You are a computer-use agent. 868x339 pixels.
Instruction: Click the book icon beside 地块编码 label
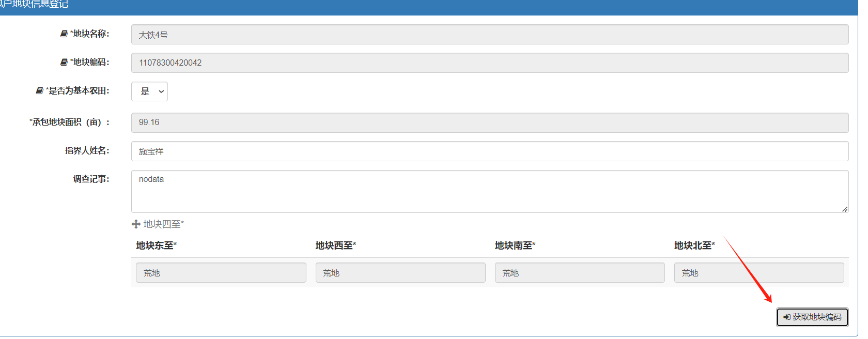tap(64, 62)
